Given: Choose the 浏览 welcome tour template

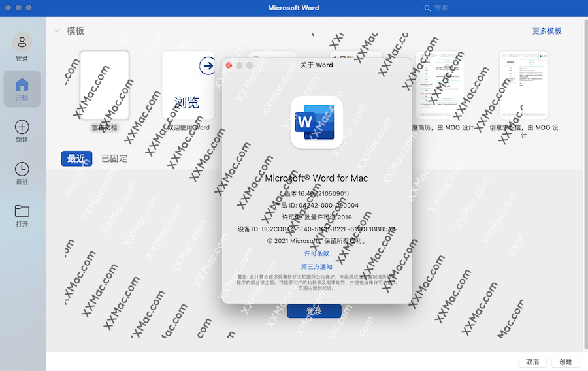Looking at the screenshot, I should point(188,86).
